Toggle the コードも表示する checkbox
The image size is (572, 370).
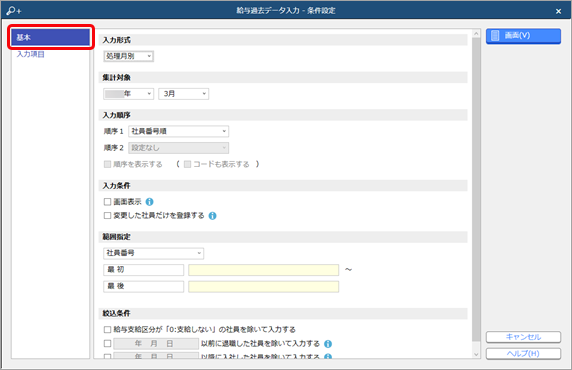coord(187,164)
